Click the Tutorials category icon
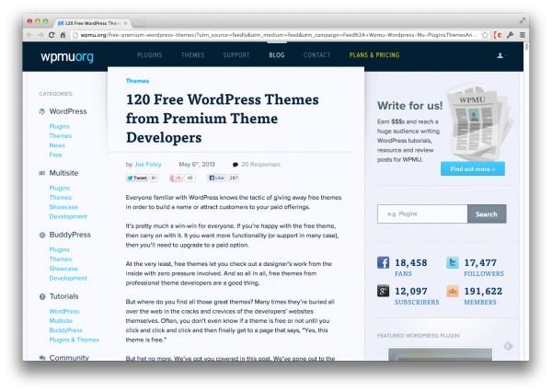This screenshot has height=392, width=552. pos(42,296)
